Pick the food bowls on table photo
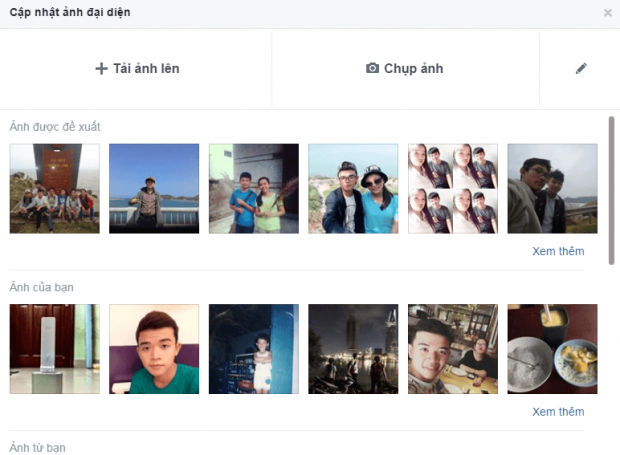Image resolution: width=620 pixels, height=455 pixels. tap(552, 349)
